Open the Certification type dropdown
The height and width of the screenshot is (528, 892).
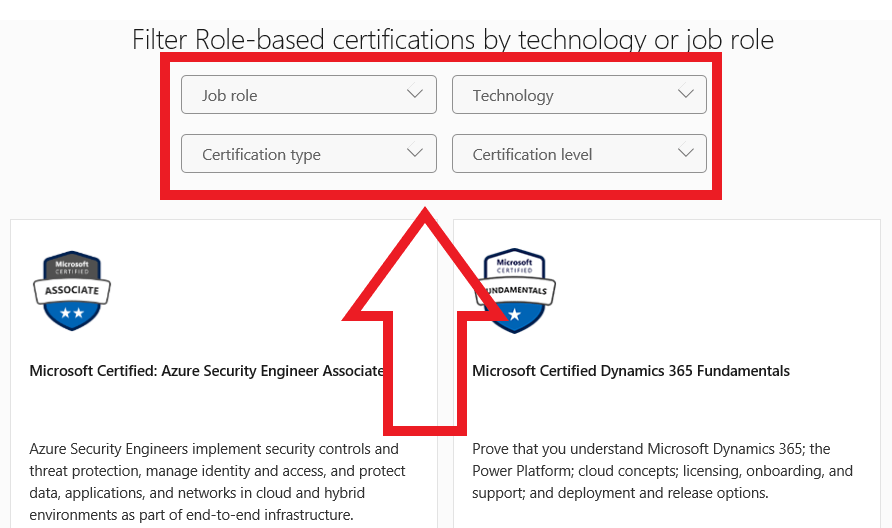click(308, 154)
